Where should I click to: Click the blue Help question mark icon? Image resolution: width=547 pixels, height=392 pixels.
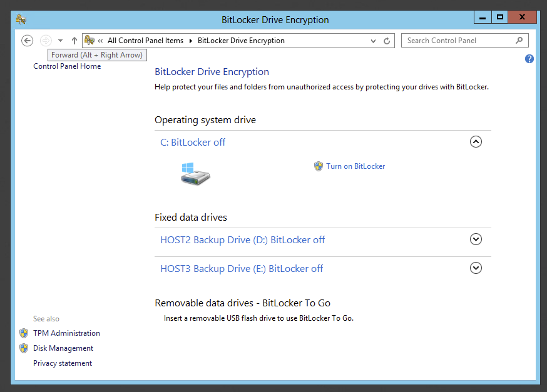point(529,59)
